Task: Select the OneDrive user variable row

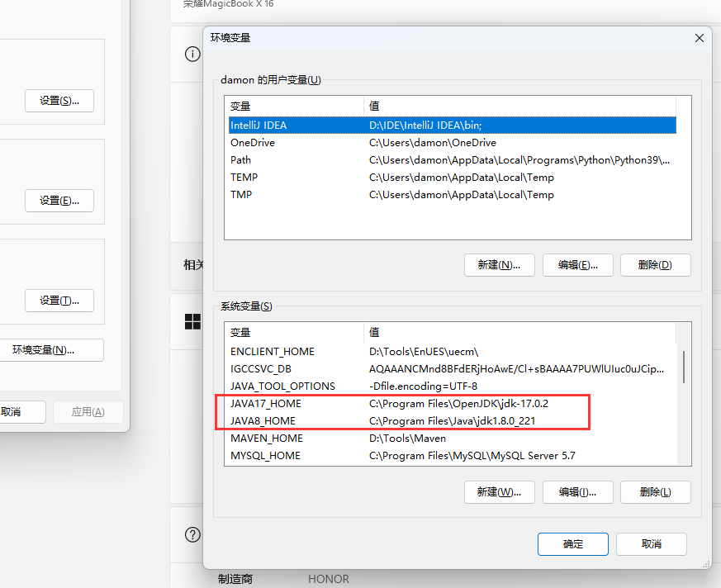Action: [453, 143]
